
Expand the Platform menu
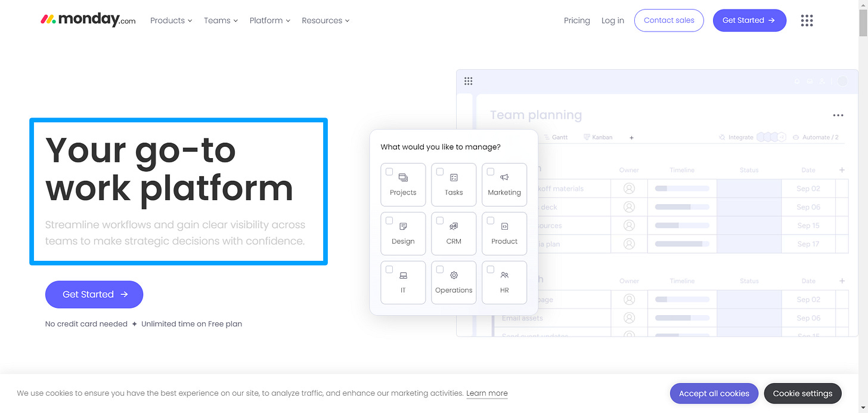point(269,20)
